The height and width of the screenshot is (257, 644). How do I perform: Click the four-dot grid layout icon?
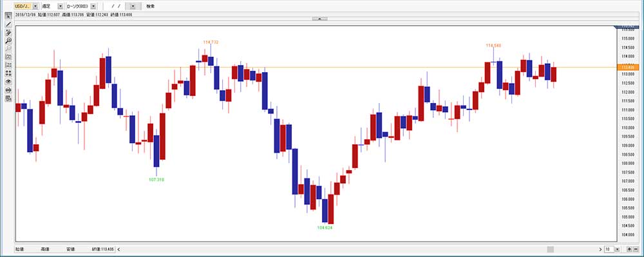tap(8, 73)
